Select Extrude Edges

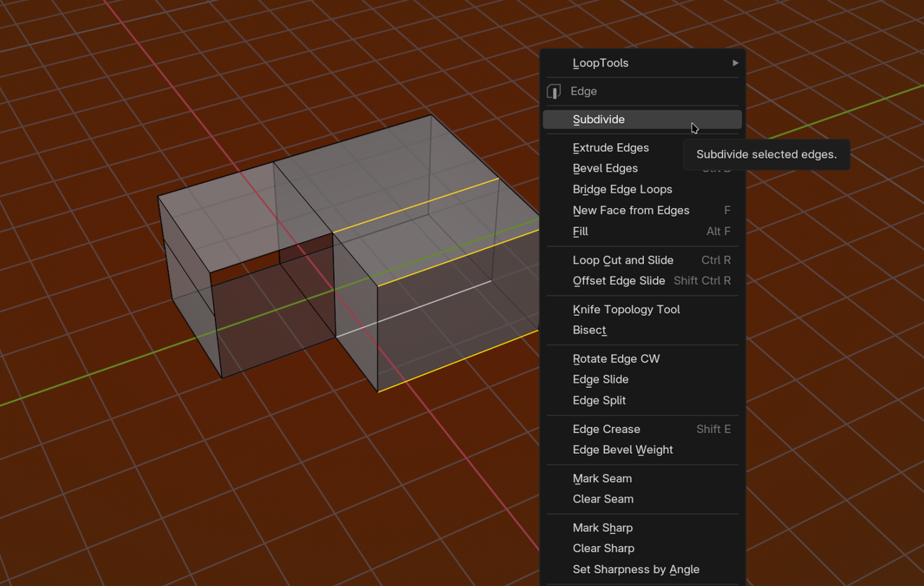(x=642, y=148)
